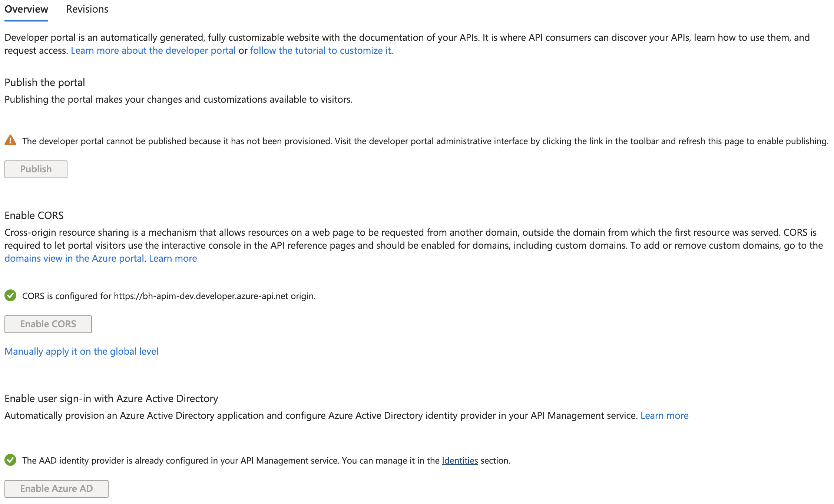Switch to the Revisions tab
834x504 pixels.
pos(87,9)
